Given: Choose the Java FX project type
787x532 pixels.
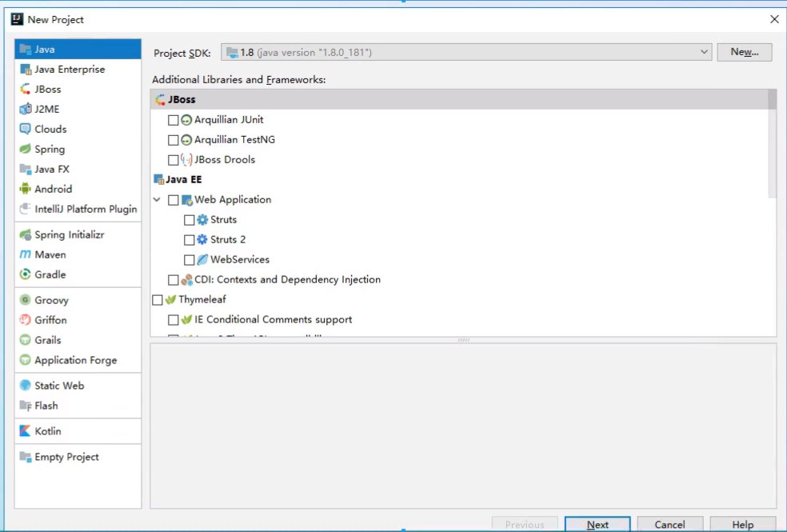Looking at the screenshot, I should click(78, 169).
